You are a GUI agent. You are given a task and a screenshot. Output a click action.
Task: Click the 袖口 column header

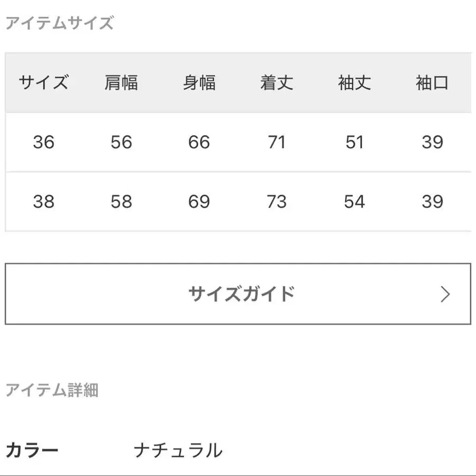[x=433, y=83]
